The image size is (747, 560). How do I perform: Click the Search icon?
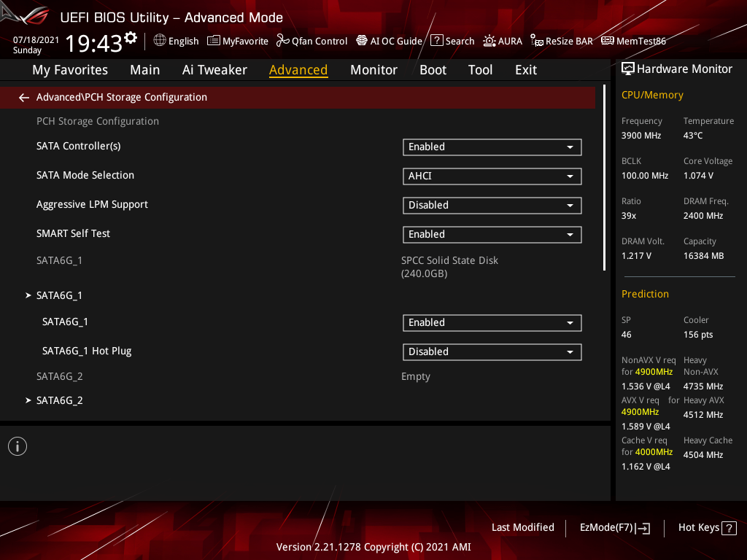(452, 41)
